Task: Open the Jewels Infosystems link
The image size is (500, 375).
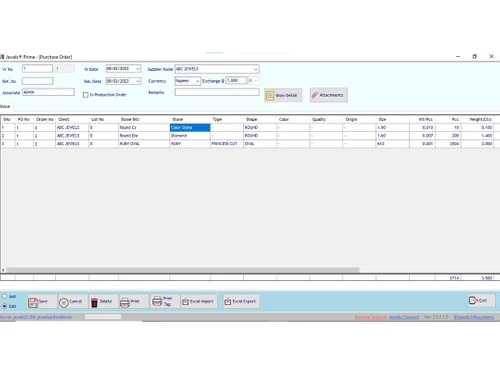Action: 474,317
